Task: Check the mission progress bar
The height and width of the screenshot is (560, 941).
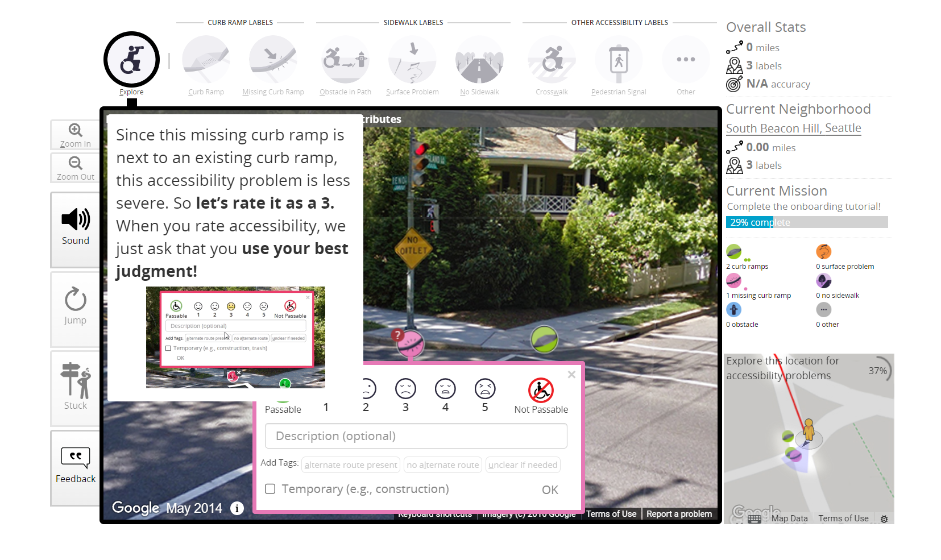Action: click(807, 222)
